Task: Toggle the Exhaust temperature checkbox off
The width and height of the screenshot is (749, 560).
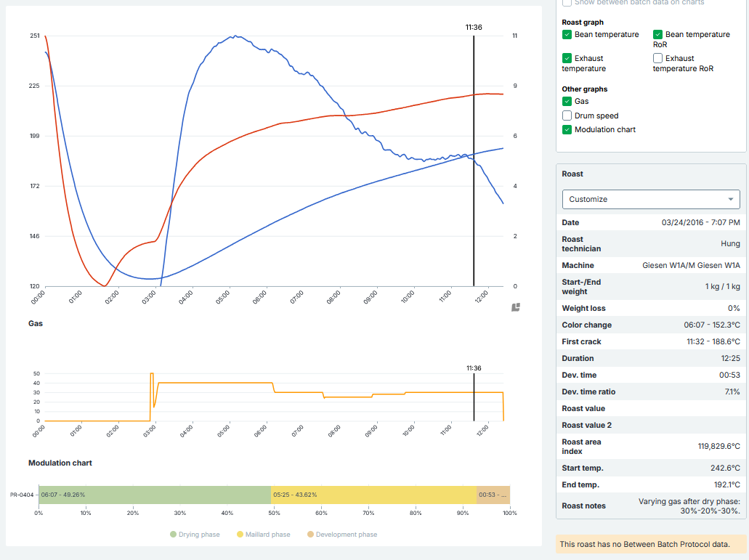Action: [x=567, y=58]
